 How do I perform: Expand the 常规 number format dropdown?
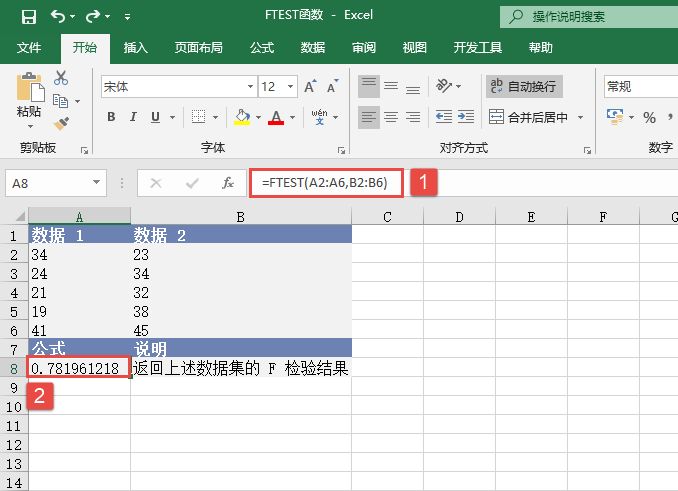640,87
